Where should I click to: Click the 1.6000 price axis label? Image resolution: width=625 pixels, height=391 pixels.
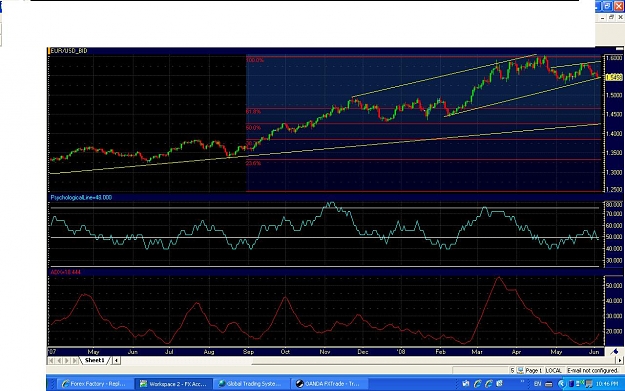tap(614, 58)
